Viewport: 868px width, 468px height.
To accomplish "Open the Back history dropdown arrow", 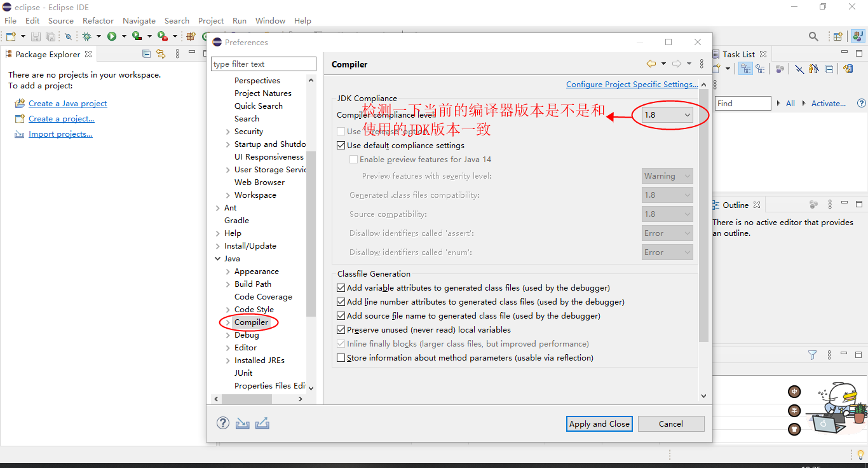I will tap(663, 64).
